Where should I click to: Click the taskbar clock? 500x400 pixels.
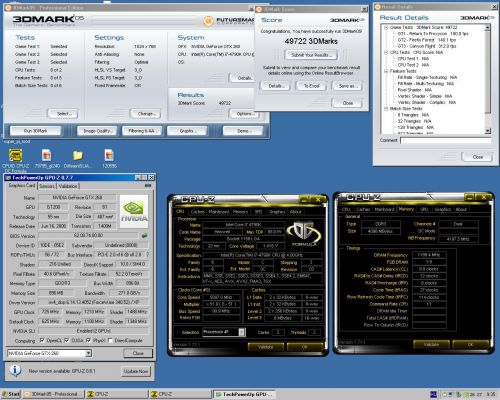click(491, 394)
